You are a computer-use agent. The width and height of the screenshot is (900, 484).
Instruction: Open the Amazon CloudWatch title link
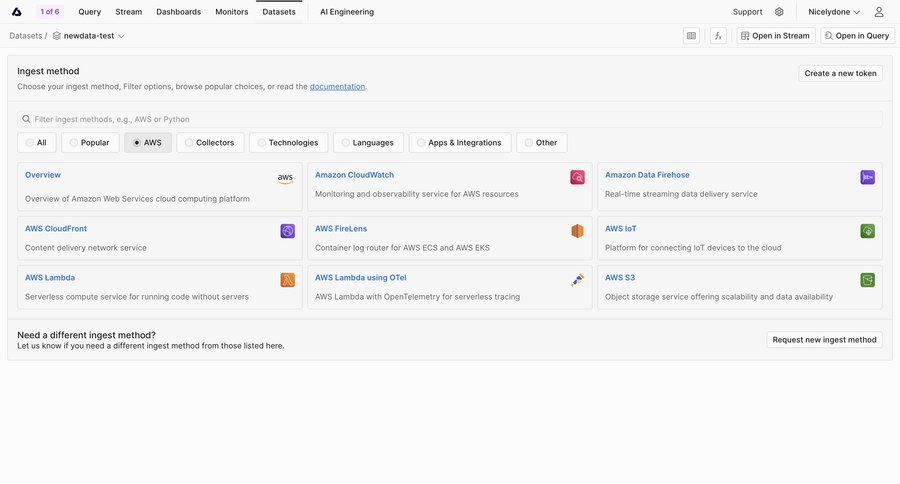click(x=354, y=175)
